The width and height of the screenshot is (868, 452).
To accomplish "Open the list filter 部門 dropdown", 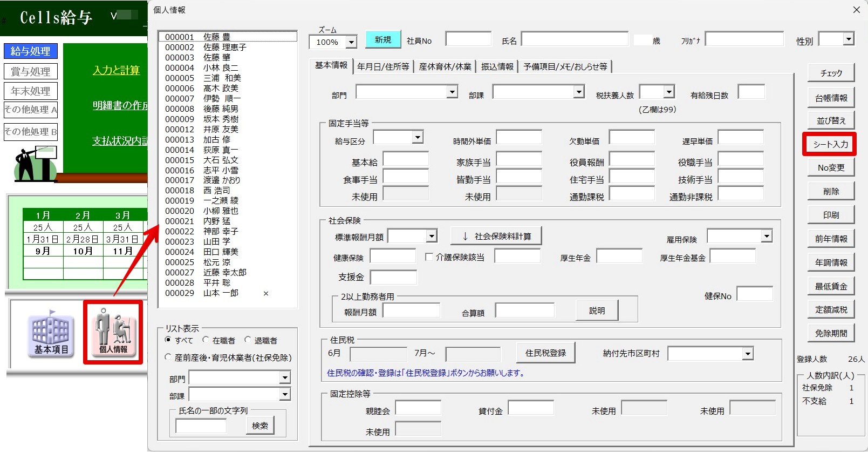I will point(285,377).
